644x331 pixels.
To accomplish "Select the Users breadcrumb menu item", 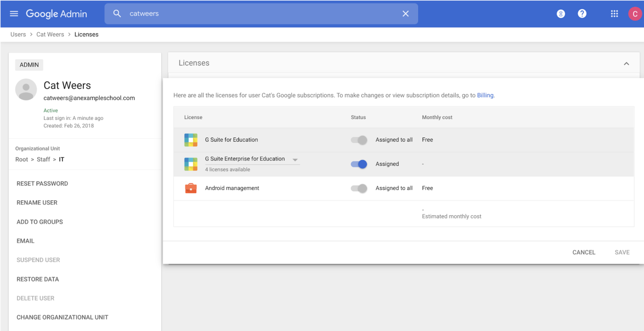I will tap(18, 35).
